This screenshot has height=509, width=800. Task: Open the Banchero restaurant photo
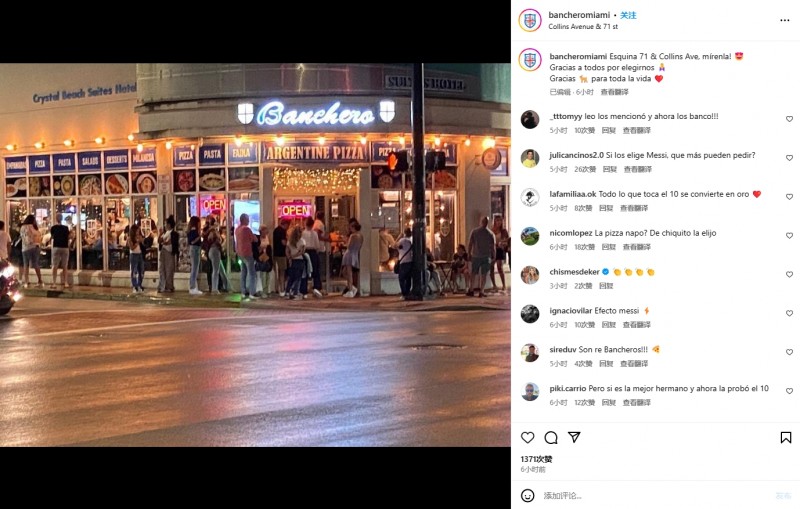(255, 254)
